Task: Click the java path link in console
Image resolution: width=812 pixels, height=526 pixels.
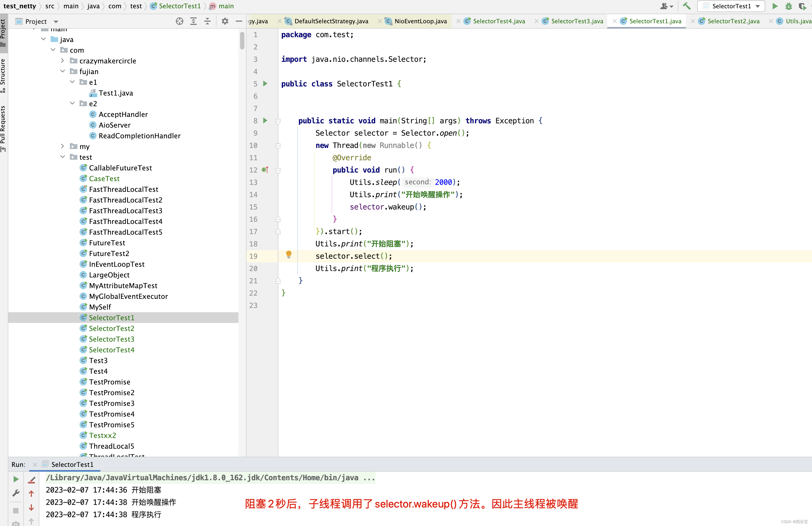Action: tap(210, 478)
